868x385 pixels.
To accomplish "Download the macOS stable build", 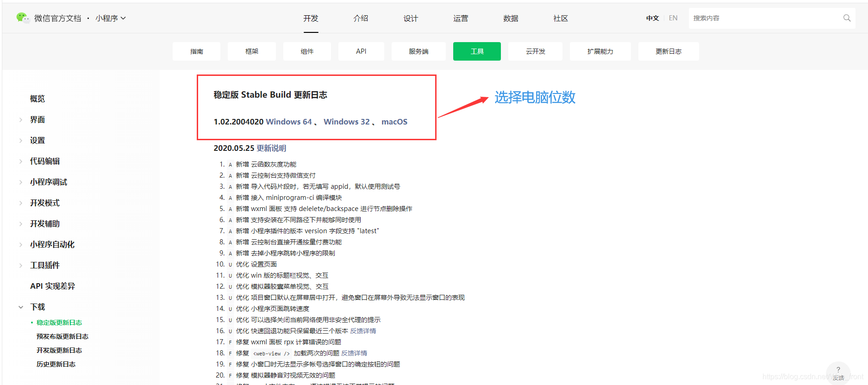I will coord(394,122).
